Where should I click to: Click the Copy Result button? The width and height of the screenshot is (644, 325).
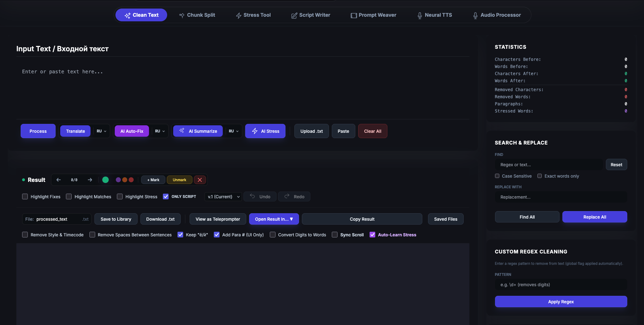point(362,219)
